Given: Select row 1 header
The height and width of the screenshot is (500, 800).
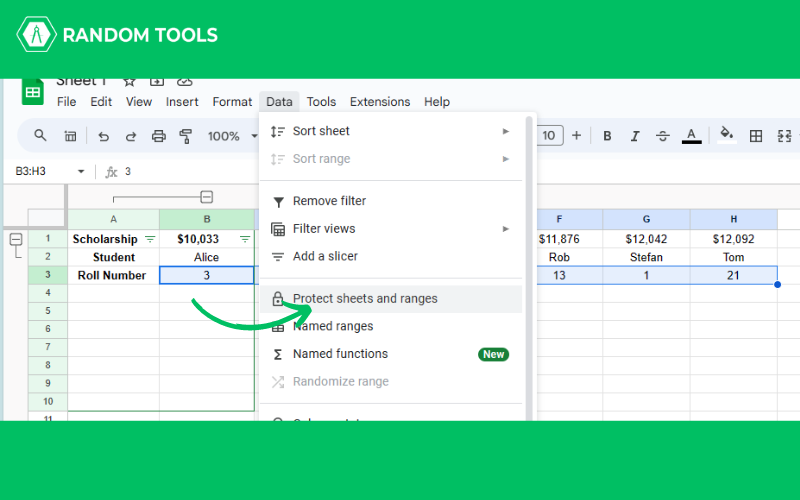Looking at the screenshot, I should tap(47, 239).
